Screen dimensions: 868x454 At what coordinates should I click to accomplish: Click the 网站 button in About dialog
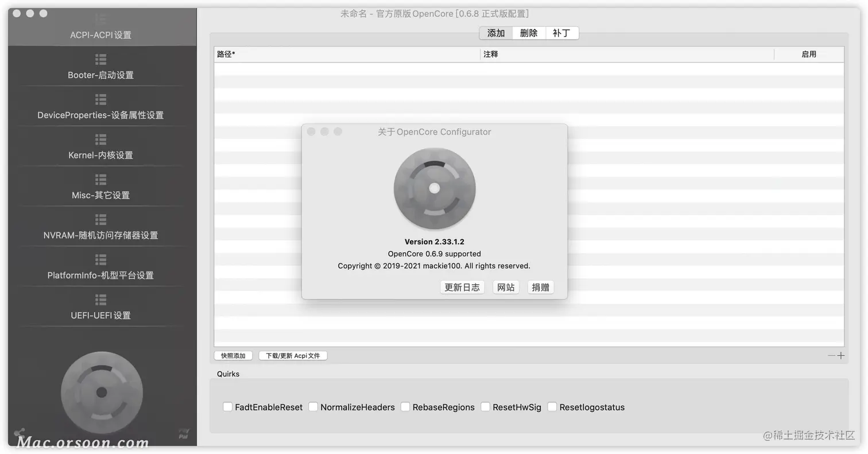pos(506,287)
